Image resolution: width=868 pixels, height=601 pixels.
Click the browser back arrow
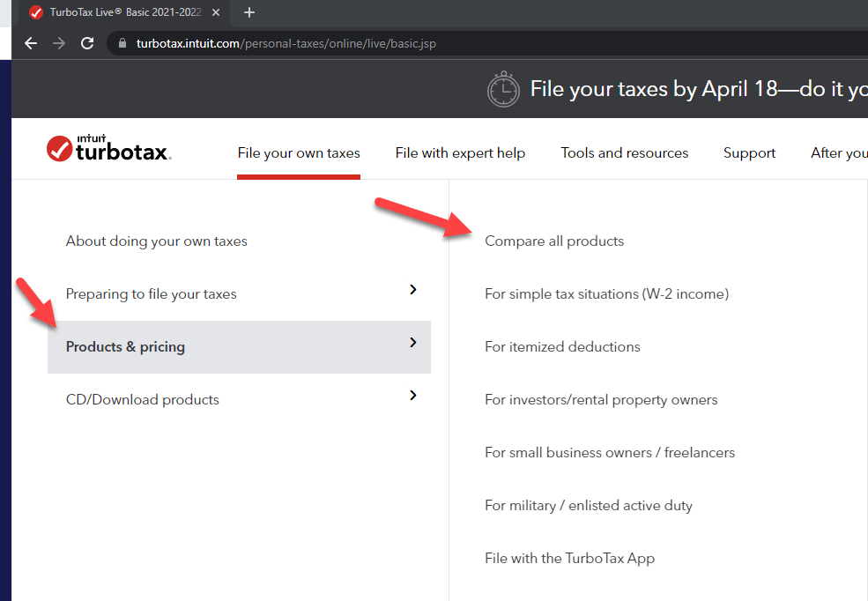pos(31,43)
